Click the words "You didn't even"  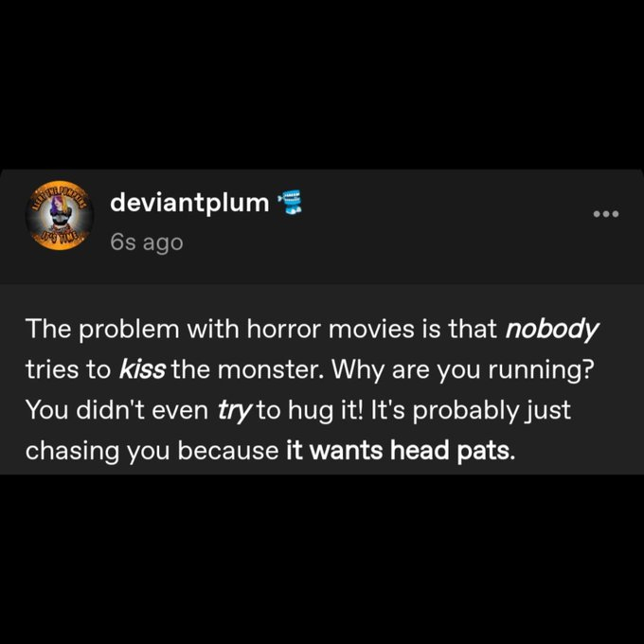(117, 410)
